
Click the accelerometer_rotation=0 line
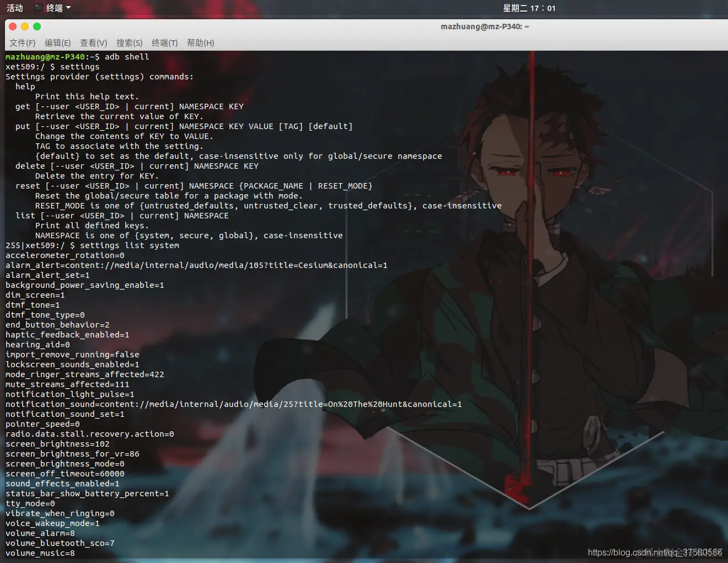(65, 255)
